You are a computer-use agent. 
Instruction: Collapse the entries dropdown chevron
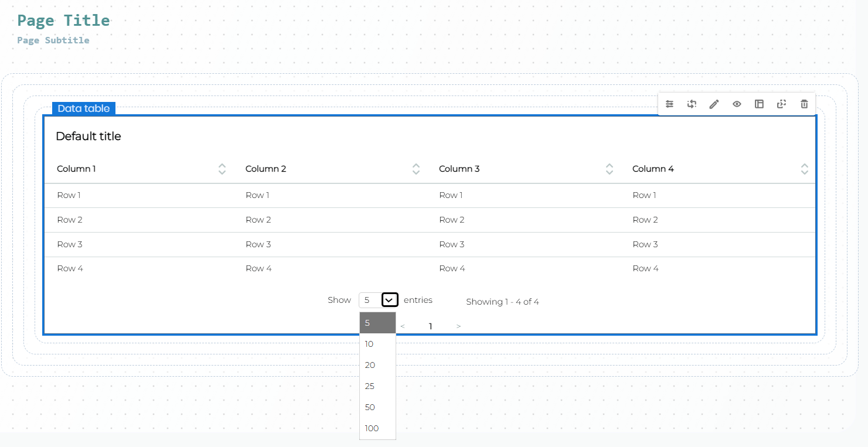tap(390, 300)
